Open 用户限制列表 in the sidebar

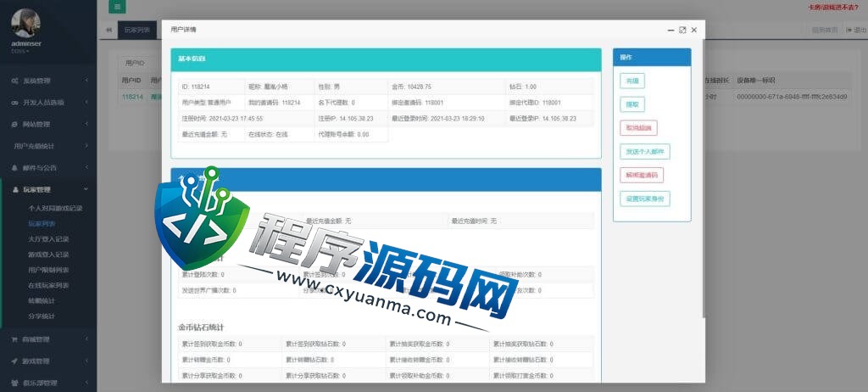pos(48,270)
